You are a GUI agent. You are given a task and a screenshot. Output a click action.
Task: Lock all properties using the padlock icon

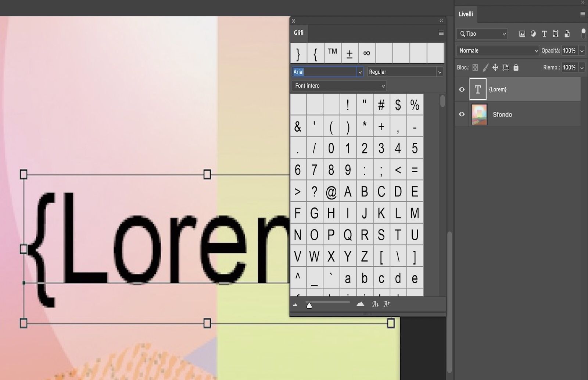[516, 67]
